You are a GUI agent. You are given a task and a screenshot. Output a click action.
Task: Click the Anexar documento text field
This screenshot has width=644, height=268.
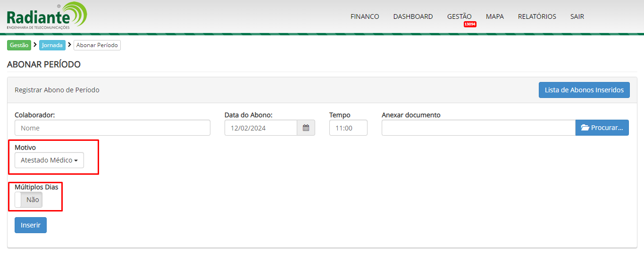478,128
